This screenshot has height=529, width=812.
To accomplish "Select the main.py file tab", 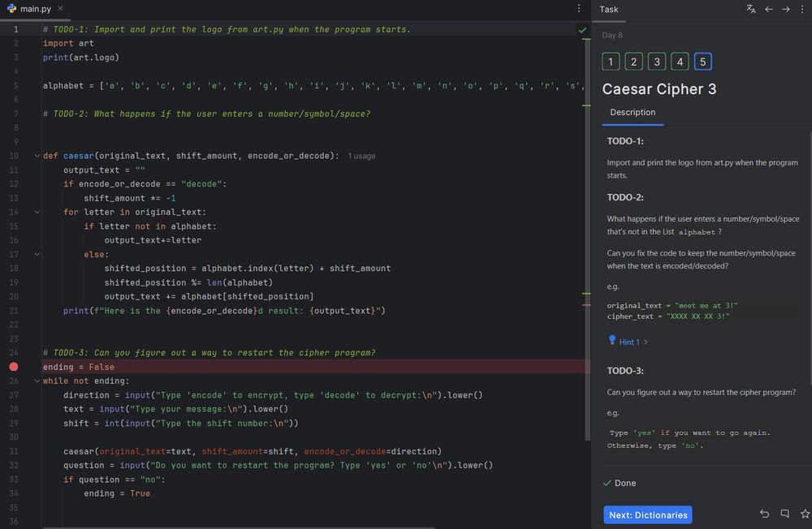I will (35, 9).
